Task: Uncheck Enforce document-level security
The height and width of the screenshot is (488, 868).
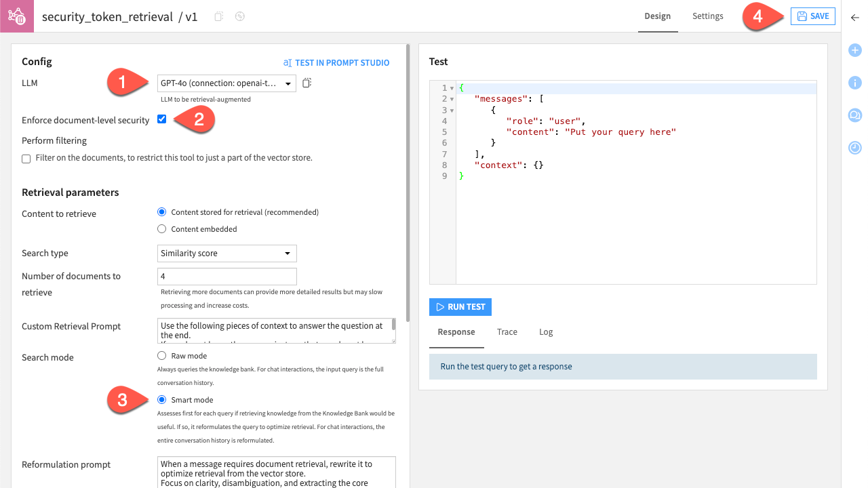Action: pos(161,119)
